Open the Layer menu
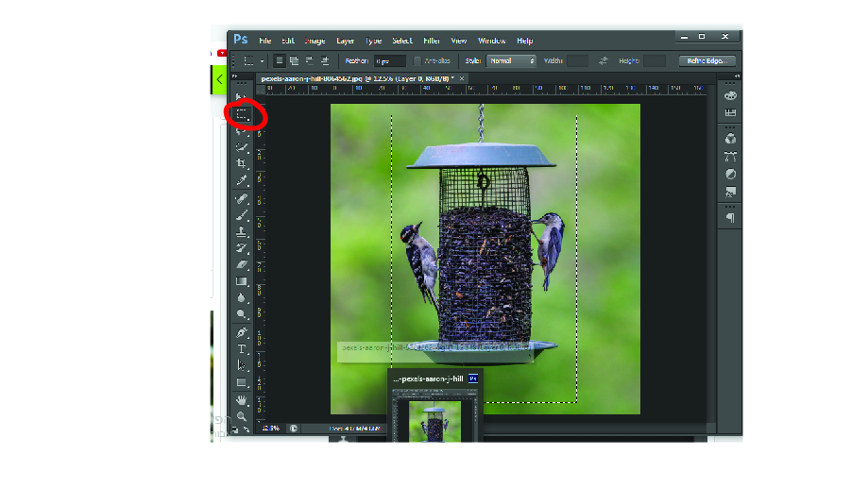Image resolution: width=868 pixels, height=488 pixels. [346, 41]
